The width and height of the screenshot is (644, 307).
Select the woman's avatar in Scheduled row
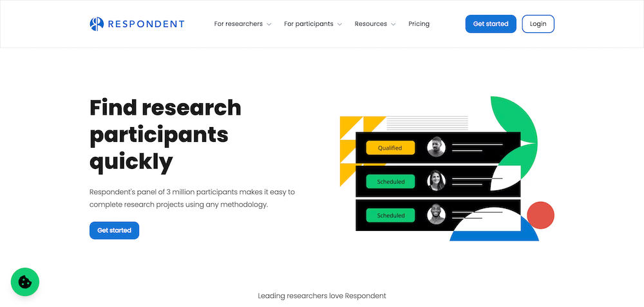point(436,181)
